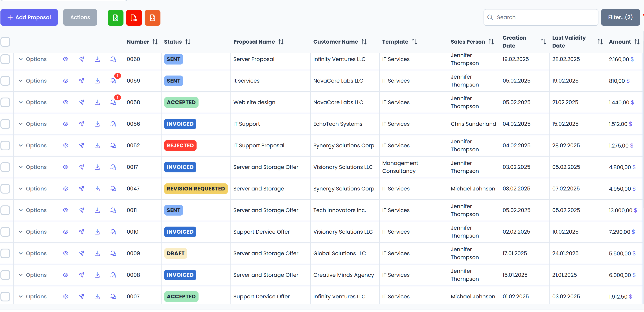Select proposal 0047 row checkbox
The width and height of the screenshot is (644, 312).
coord(5,188)
